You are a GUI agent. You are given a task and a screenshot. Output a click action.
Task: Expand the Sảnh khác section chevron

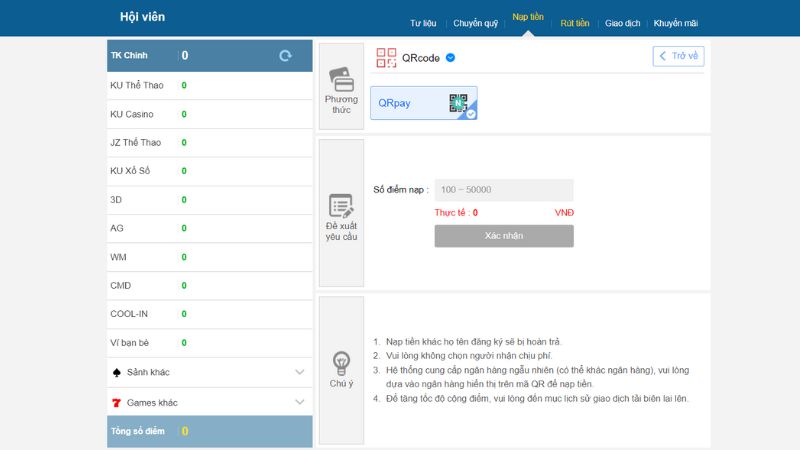pyautogui.click(x=299, y=372)
